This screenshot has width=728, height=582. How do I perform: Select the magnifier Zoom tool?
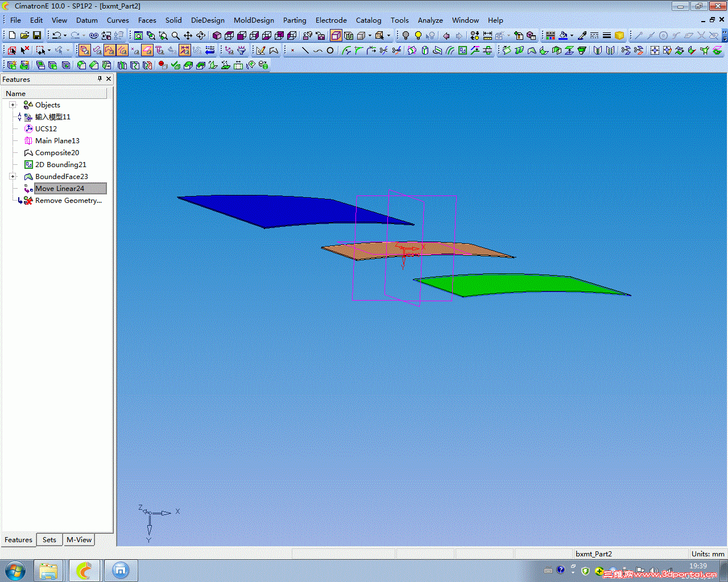click(x=176, y=35)
